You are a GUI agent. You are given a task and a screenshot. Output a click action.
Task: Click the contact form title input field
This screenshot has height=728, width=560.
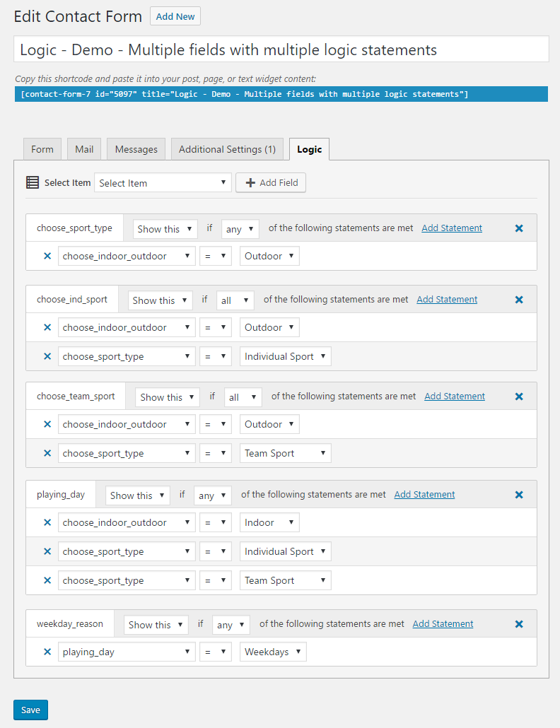(x=281, y=50)
